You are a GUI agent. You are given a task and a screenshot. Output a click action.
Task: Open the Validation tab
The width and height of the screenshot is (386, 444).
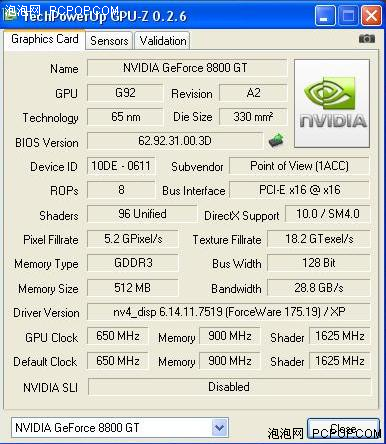[163, 41]
